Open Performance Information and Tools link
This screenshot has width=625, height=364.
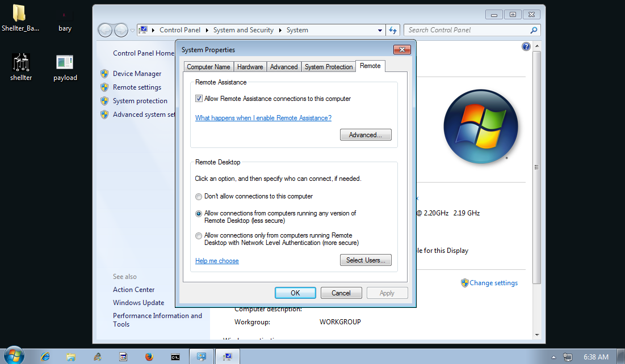pyautogui.click(x=157, y=320)
